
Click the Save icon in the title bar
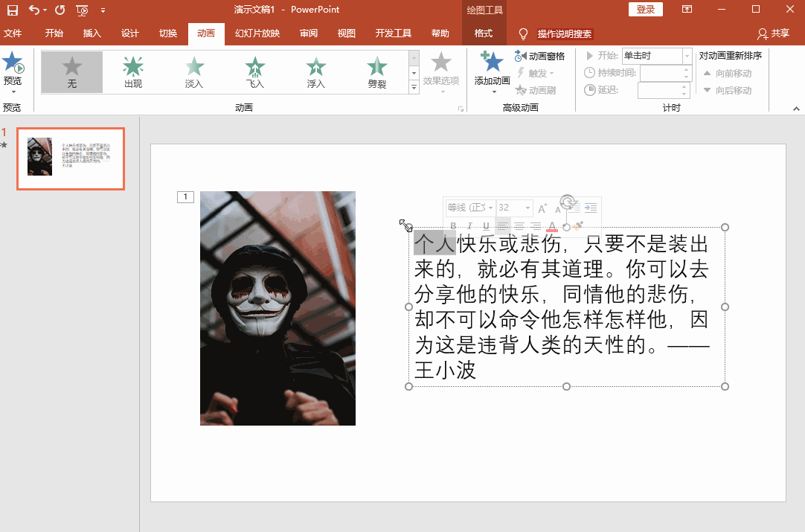click(13, 10)
